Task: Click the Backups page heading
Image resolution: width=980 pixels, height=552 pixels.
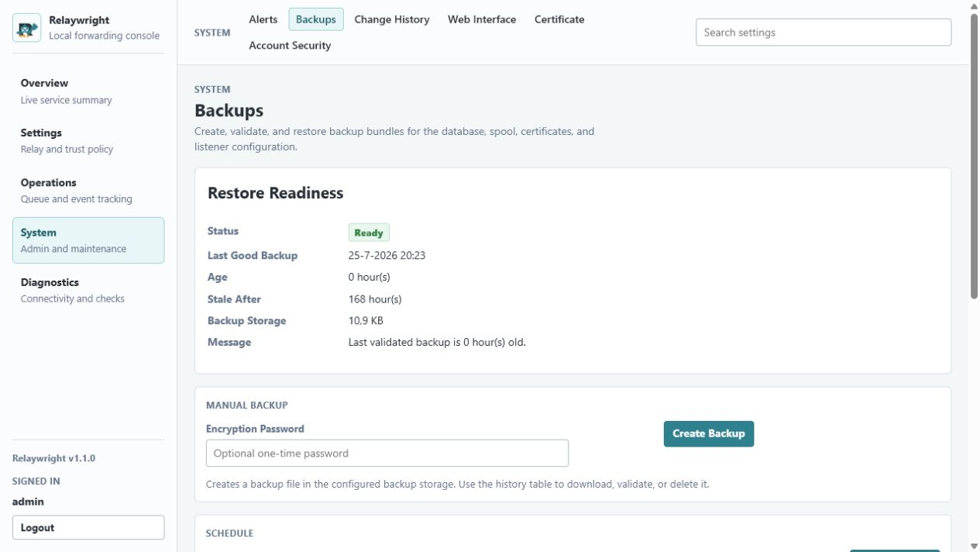Action: [229, 110]
